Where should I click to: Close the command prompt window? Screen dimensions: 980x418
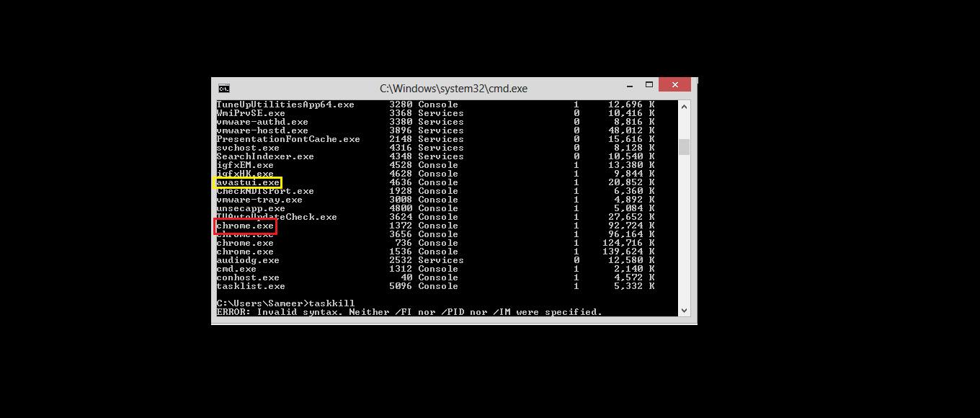[674, 85]
